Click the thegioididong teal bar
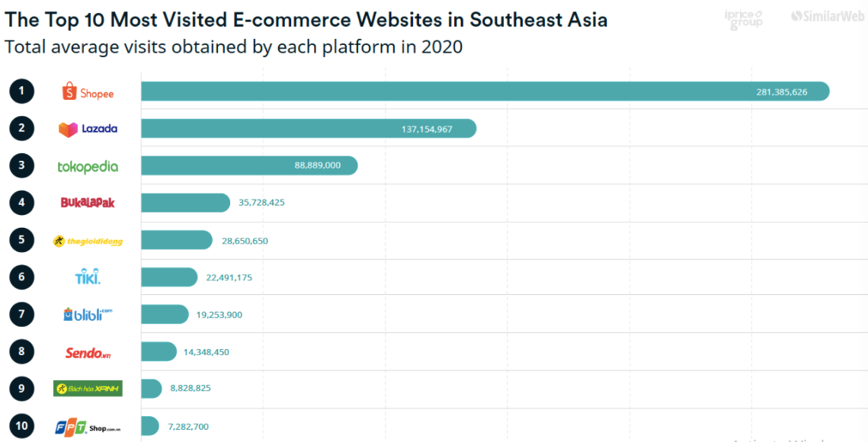Viewport: 868px width, 442px height. [177, 240]
